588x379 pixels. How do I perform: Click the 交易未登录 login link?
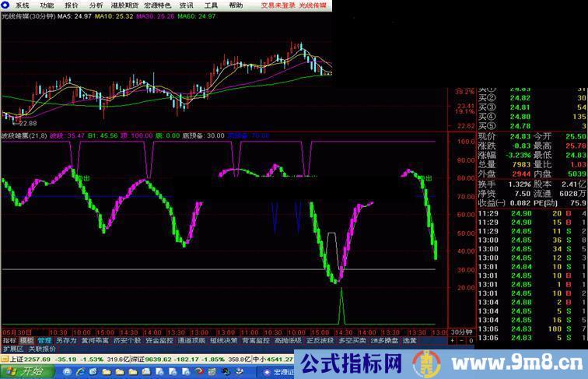(x=277, y=5)
